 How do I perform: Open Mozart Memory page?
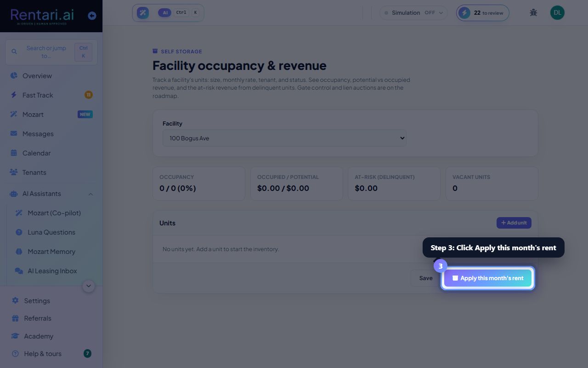51,252
